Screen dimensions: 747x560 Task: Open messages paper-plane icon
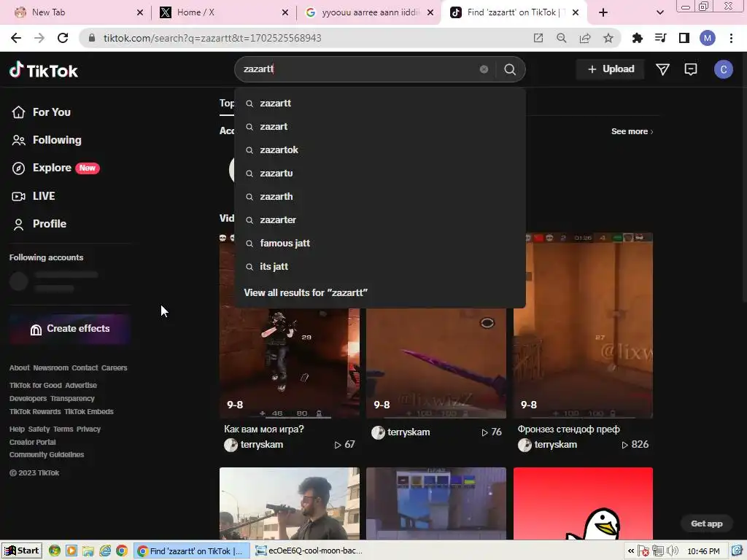pos(662,69)
